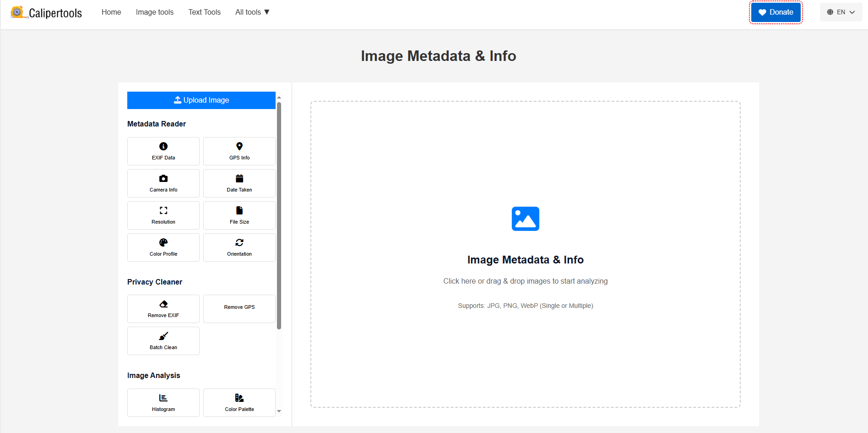
Task: Open the Histogram analysis tool
Action: tap(163, 403)
